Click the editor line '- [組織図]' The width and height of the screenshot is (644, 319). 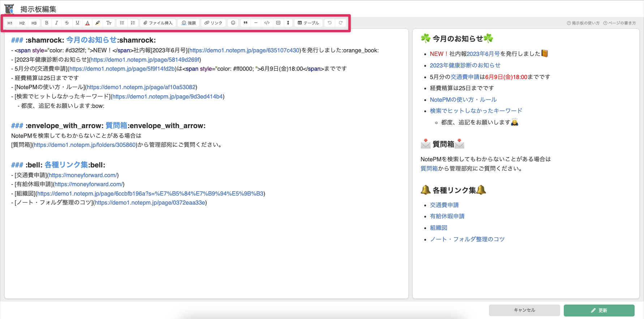click(138, 193)
